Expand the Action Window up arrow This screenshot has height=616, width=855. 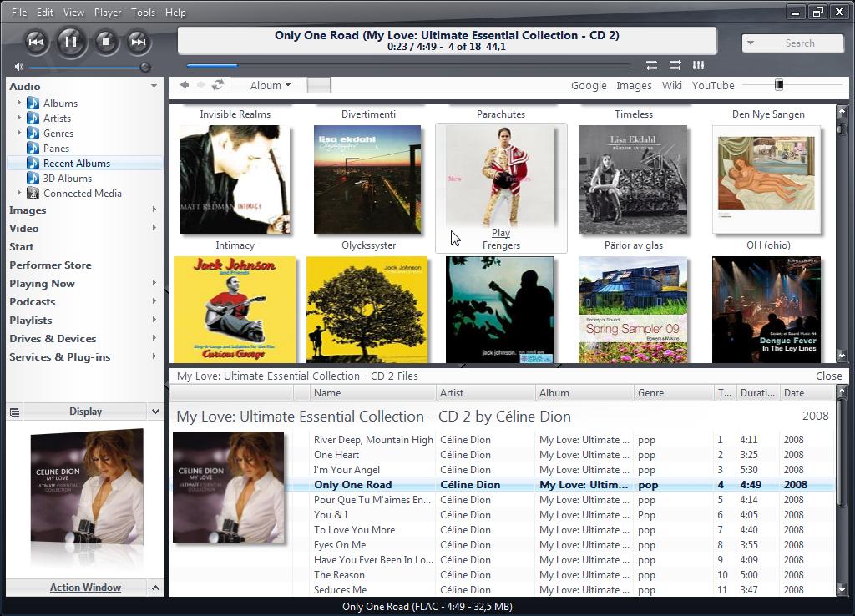tap(155, 588)
